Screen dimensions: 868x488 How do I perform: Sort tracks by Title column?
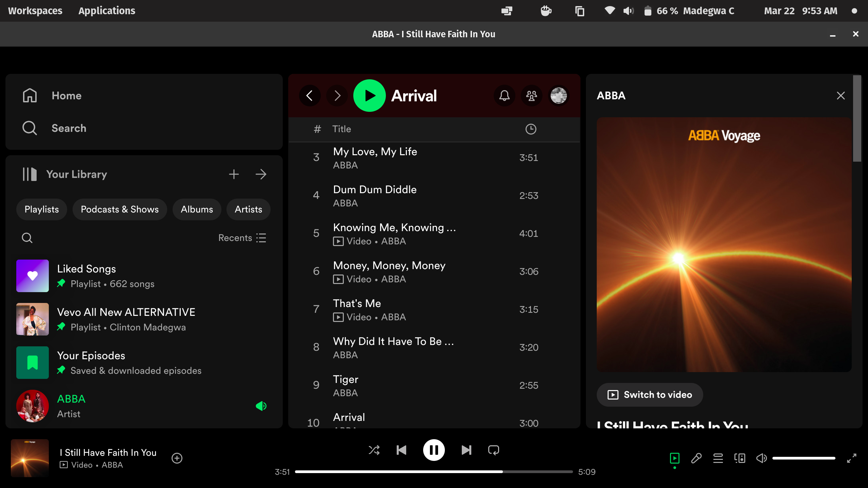(x=341, y=129)
